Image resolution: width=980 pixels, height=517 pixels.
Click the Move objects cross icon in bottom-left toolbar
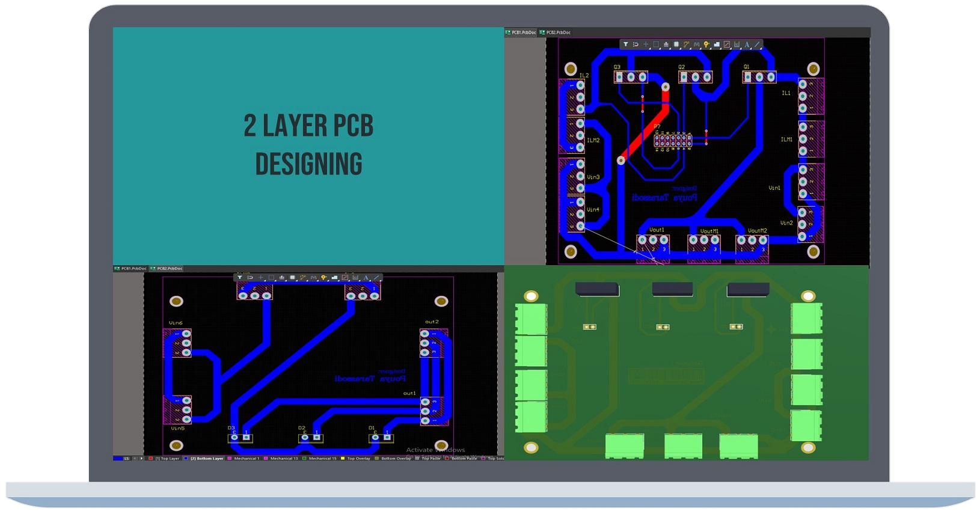point(260,278)
